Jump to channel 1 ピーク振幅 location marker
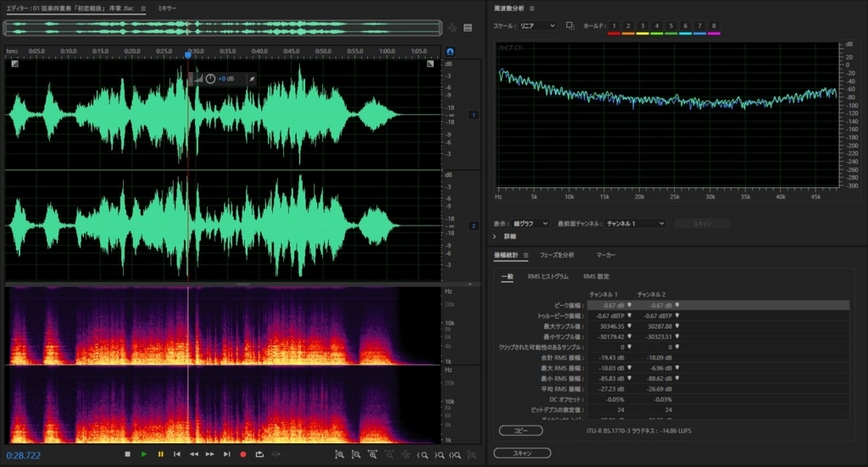 pos(630,305)
